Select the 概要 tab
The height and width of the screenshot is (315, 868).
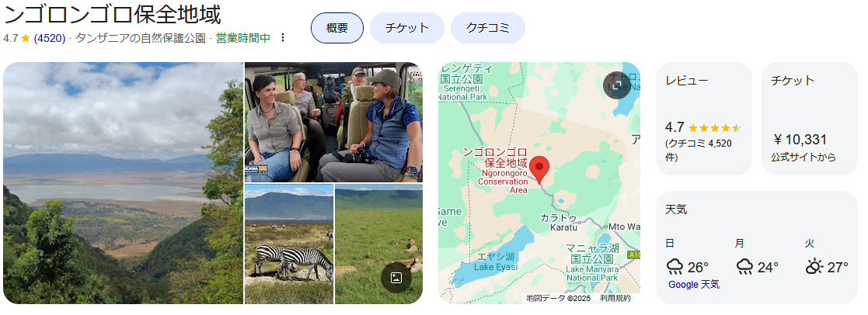(337, 28)
